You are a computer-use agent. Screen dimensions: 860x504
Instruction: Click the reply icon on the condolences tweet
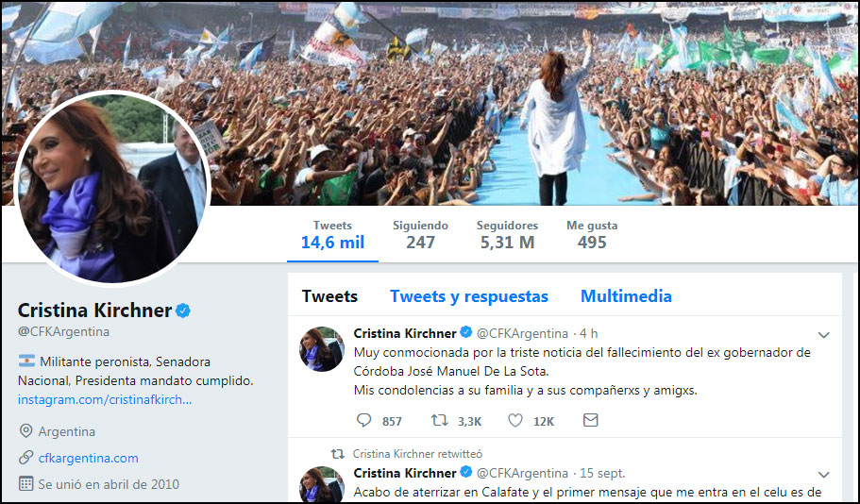[x=364, y=420]
